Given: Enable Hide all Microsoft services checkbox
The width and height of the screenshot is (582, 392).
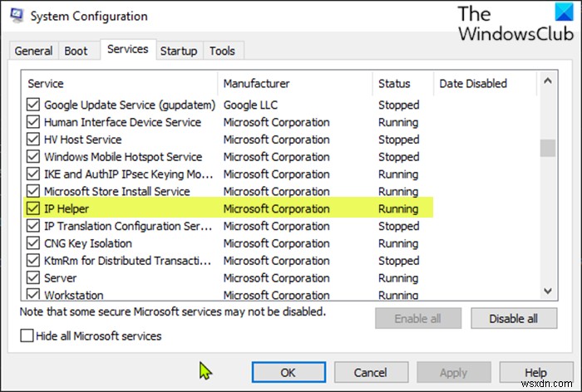Looking at the screenshot, I should tap(27, 336).
